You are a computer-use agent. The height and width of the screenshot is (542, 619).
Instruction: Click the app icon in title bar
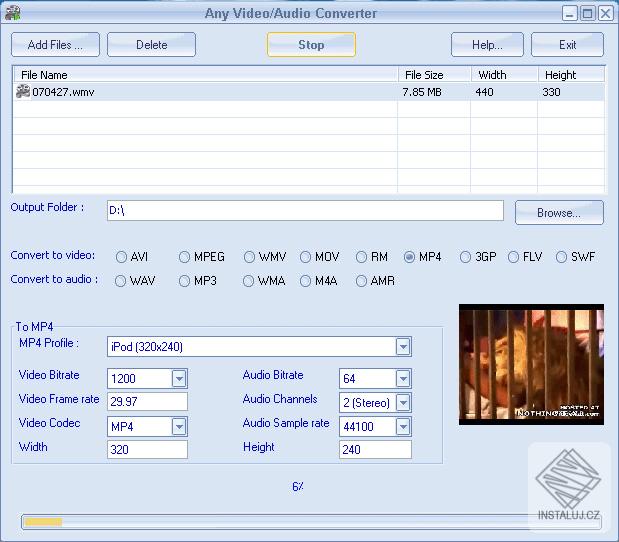point(11,13)
